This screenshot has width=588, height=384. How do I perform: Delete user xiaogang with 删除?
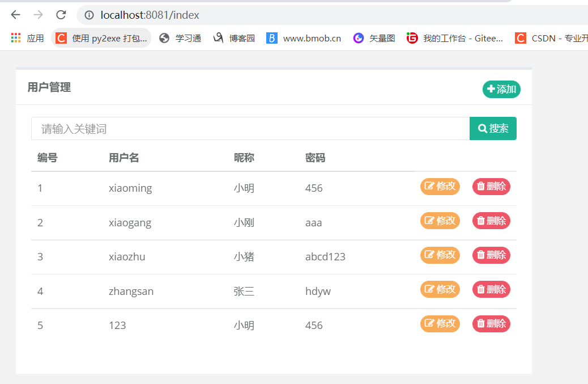491,221
